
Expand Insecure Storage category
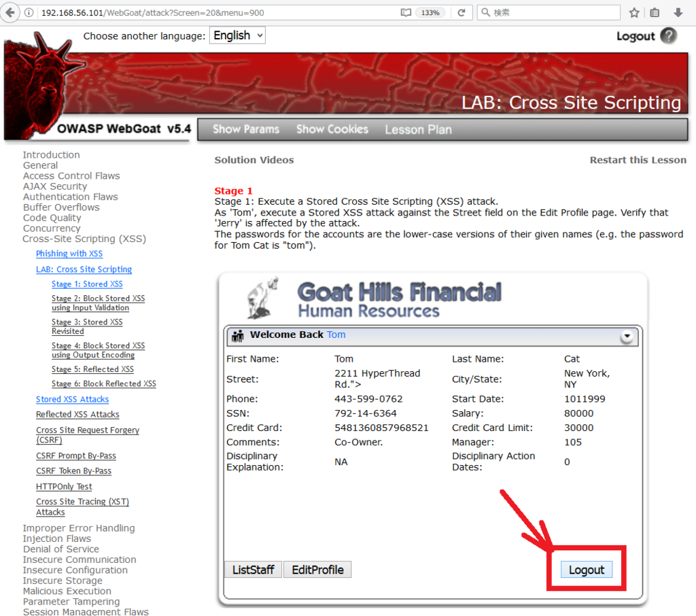pyautogui.click(x=63, y=581)
